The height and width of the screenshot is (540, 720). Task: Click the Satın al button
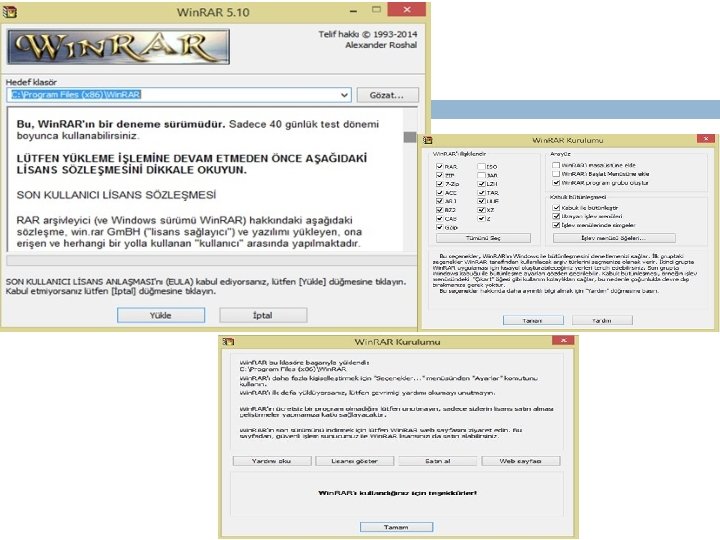[438, 461]
